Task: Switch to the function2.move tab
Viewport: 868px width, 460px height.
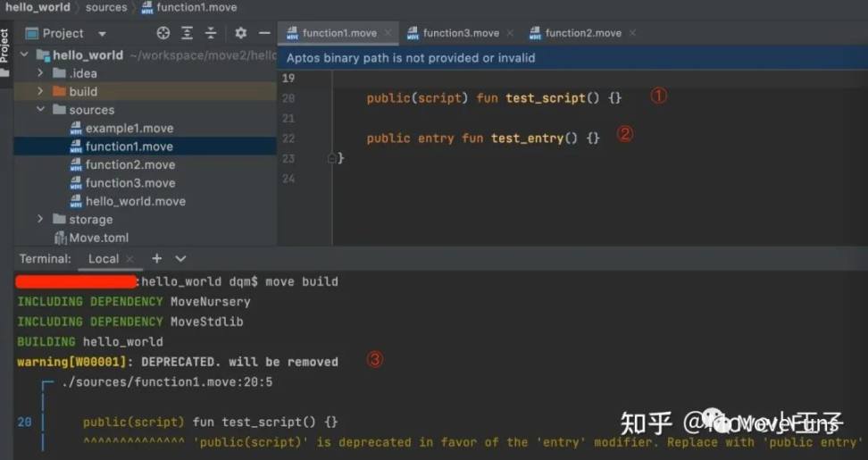Action: pos(582,33)
